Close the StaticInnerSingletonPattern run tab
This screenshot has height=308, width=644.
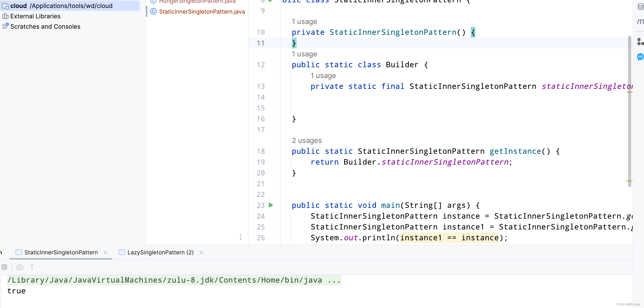(x=105, y=253)
